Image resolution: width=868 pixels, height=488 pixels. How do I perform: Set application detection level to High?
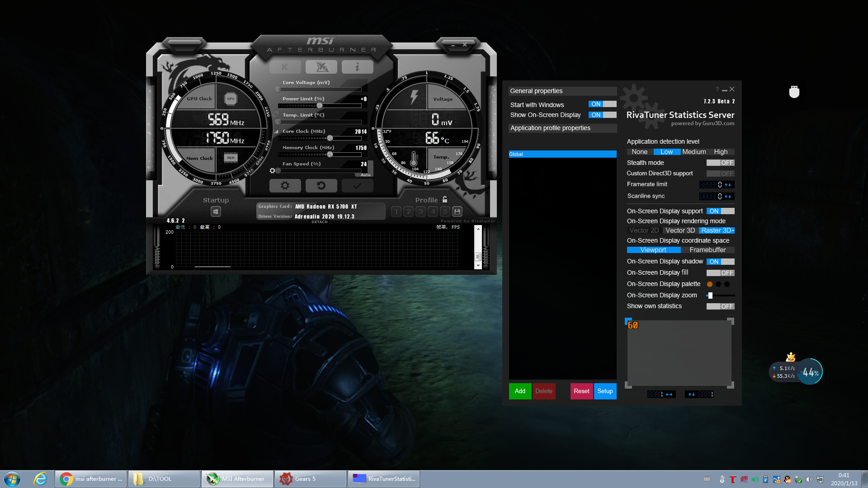[x=721, y=152]
